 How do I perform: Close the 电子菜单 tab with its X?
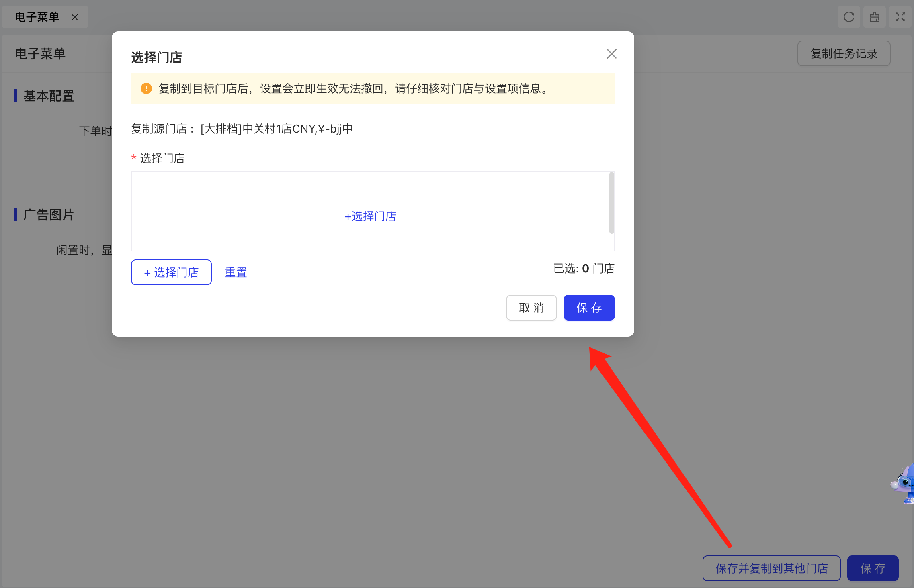75,17
